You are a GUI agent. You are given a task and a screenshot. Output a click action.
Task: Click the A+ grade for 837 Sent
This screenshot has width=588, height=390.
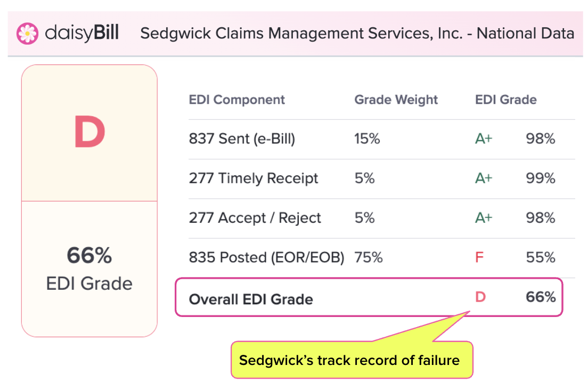[x=484, y=139]
